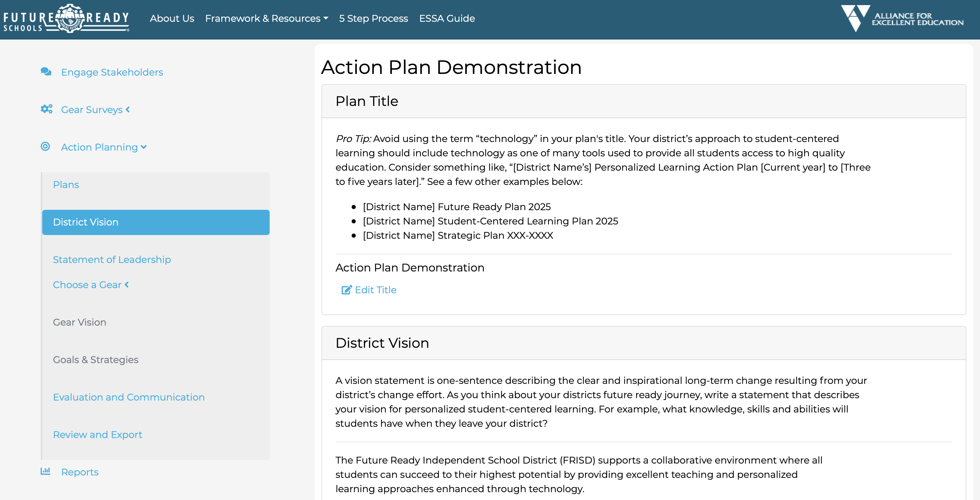Image resolution: width=980 pixels, height=500 pixels.
Task: Click the Pro Tip paragraph text
Action: pyautogui.click(x=603, y=160)
